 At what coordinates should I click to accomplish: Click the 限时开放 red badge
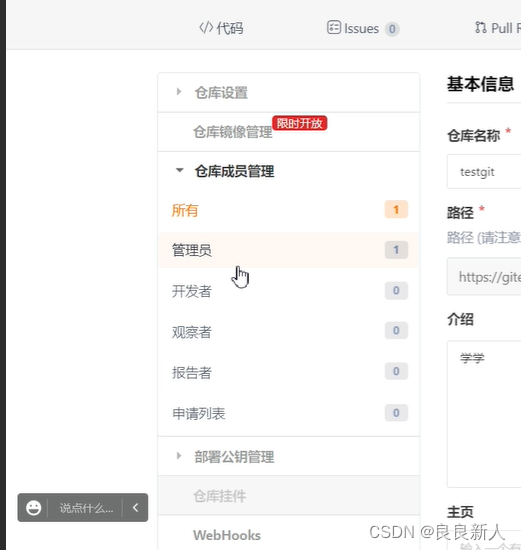300,123
